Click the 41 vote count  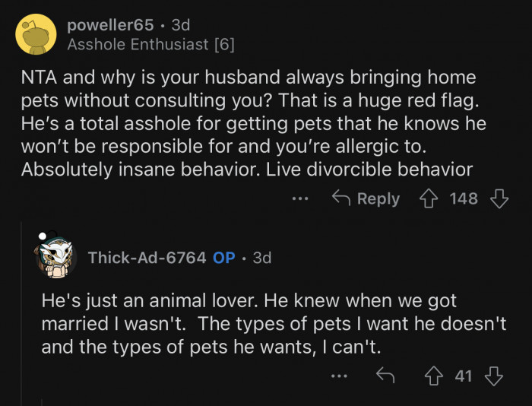tap(464, 376)
